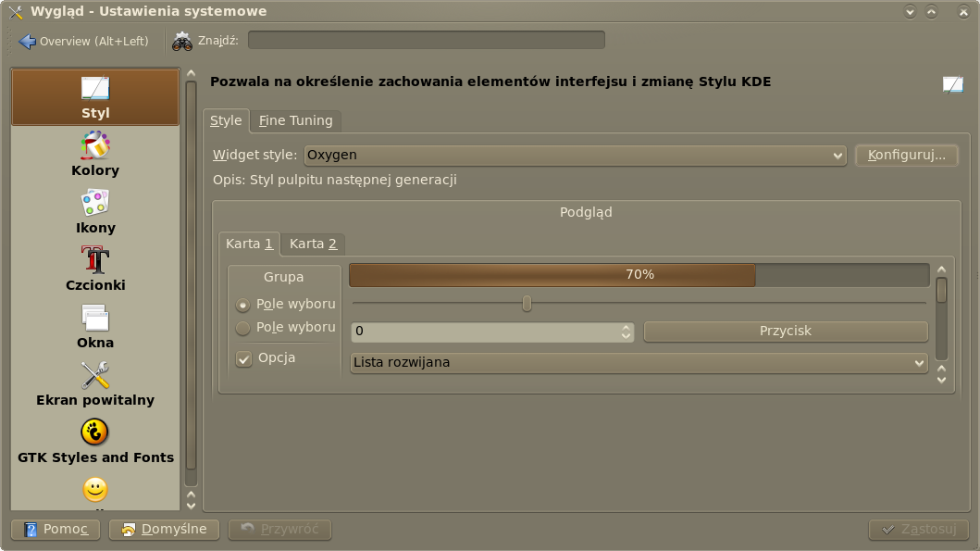Image resolution: width=980 pixels, height=551 pixels.
Task: Expand the Widget style Oxygen dropdown
Action: coord(575,155)
